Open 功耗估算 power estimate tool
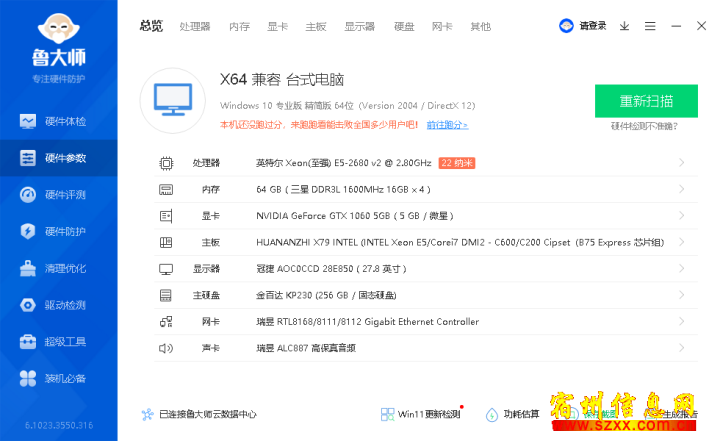 [512, 414]
